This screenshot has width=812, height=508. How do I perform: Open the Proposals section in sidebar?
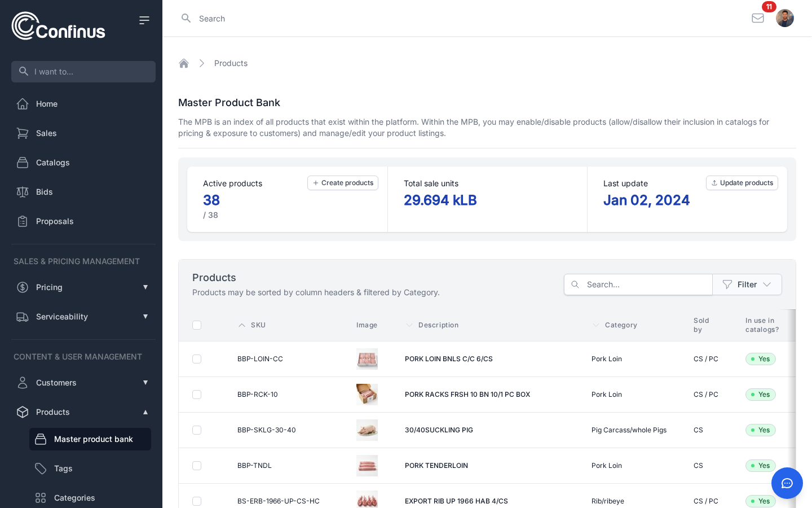[55, 221]
